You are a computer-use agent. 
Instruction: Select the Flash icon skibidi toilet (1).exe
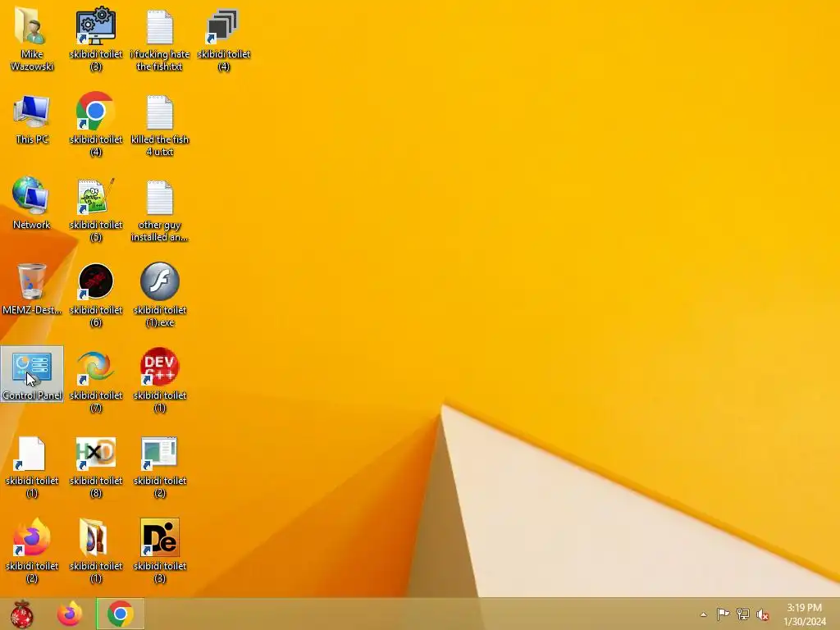point(160,294)
